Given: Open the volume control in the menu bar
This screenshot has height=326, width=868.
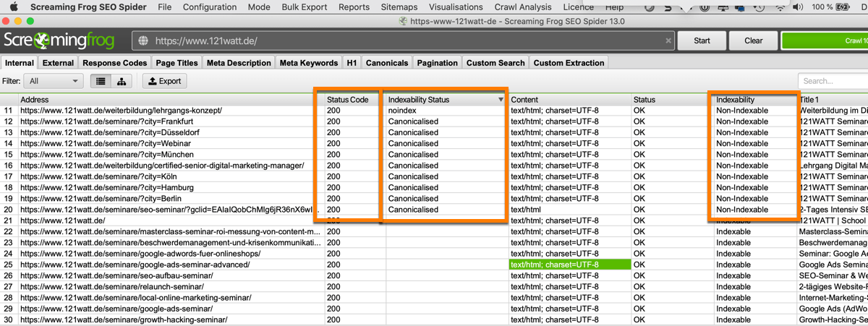Looking at the screenshot, I should click(x=798, y=7).
